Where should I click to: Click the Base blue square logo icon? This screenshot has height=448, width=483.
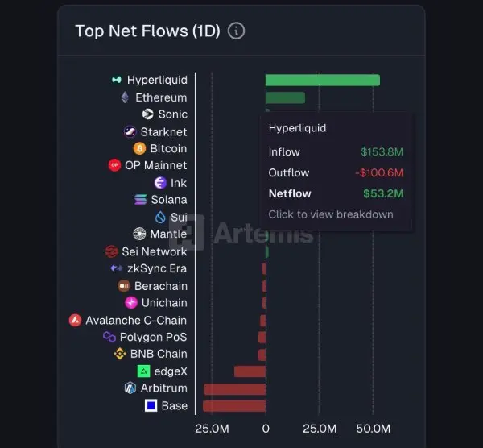click(x=151, y=405)
